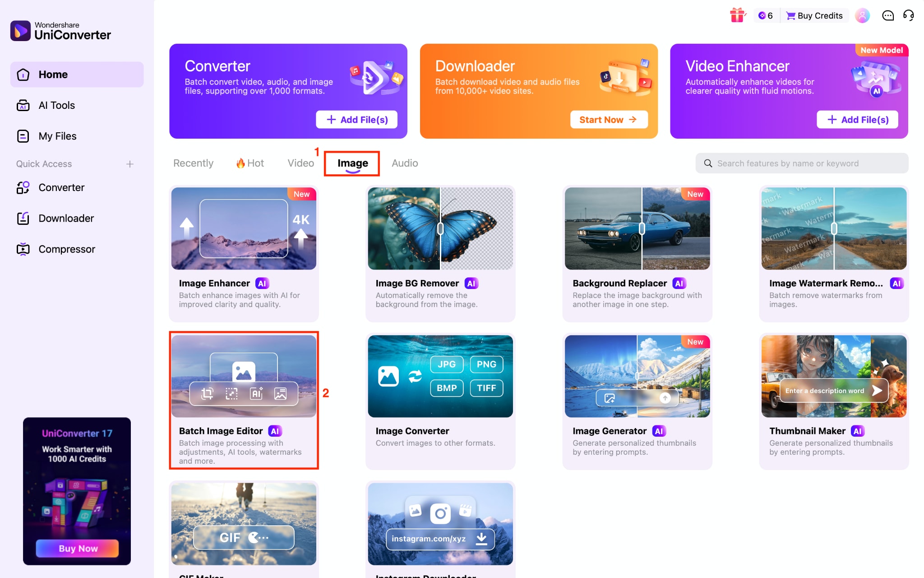Viewport: 924px width, 578px height.
Task: Click the UniConverter logo icon
Action: click(20, 31)
